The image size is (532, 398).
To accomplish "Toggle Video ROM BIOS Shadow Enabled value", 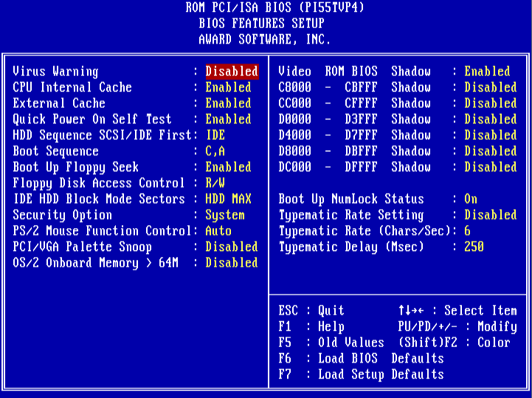I will tap(487, 72).
